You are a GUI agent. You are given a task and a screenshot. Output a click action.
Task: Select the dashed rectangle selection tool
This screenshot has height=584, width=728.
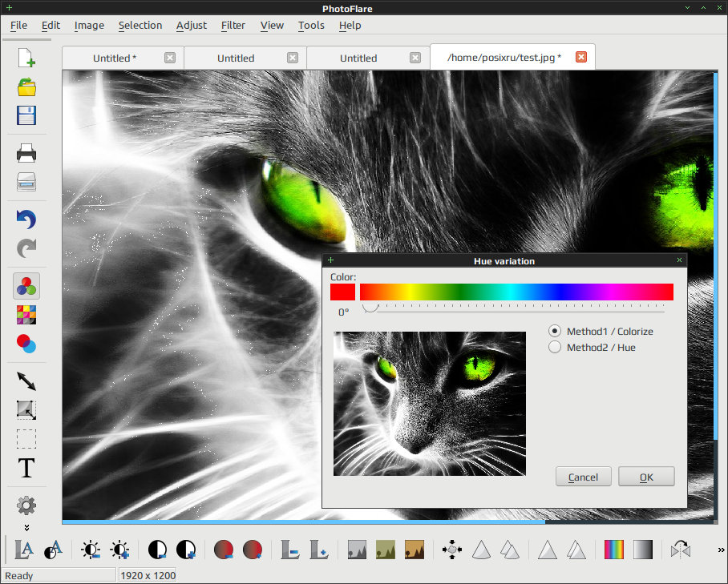pos(26,439)
